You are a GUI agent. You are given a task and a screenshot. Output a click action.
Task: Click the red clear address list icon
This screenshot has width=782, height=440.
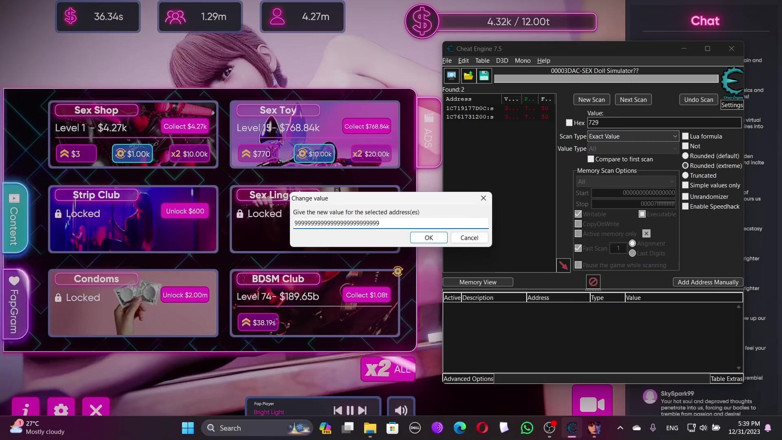tap(593, 282)
